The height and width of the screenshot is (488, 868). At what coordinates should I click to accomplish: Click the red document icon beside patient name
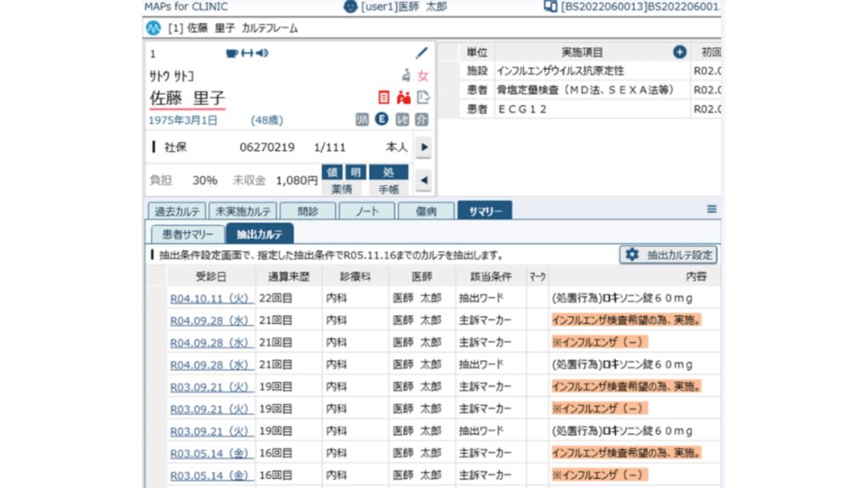pyautogui.click(x=383, y=98)
